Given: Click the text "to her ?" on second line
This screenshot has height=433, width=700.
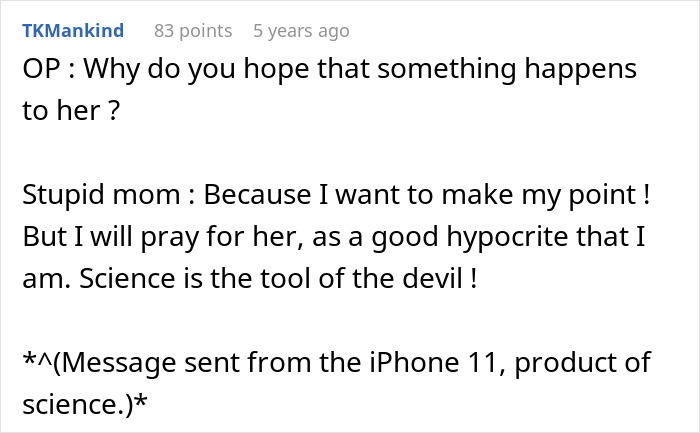Looking at the screenshot, I should (x=71, y=112).
